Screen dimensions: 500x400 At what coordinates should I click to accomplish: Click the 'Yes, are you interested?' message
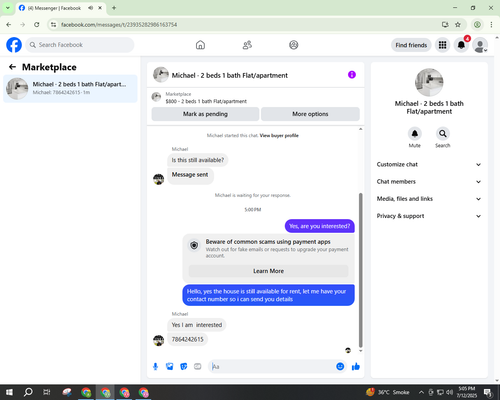point(320,226)
